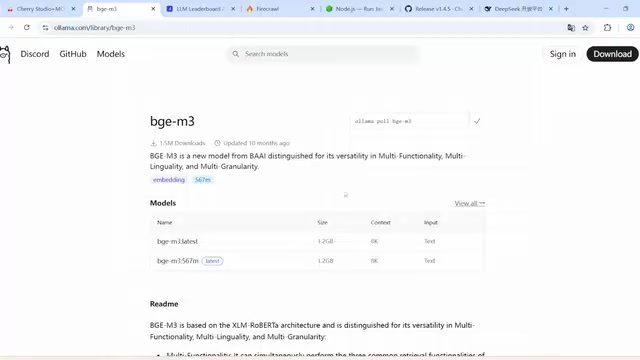Switch to the Node.js tab
This screenshot has height=360, width=640.
click(359, 9)
